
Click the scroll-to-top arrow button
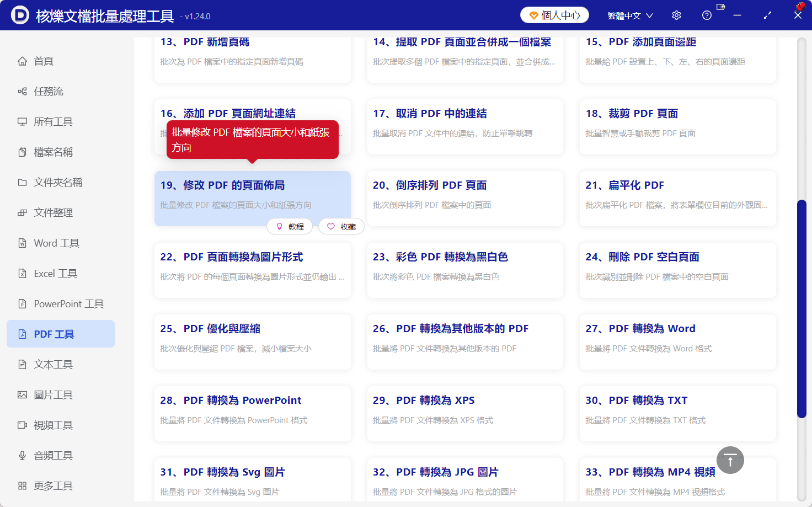730,460
